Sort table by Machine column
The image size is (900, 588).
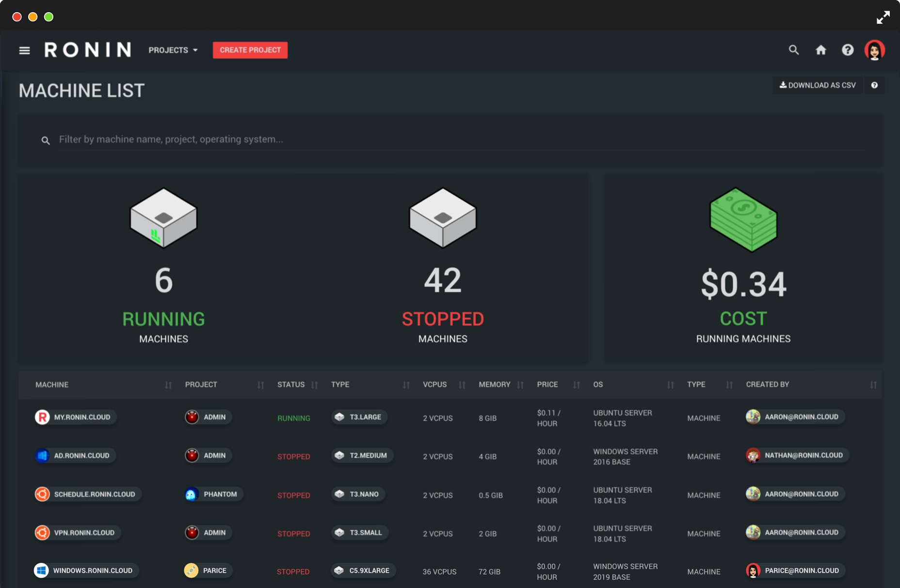pos(168,385)
